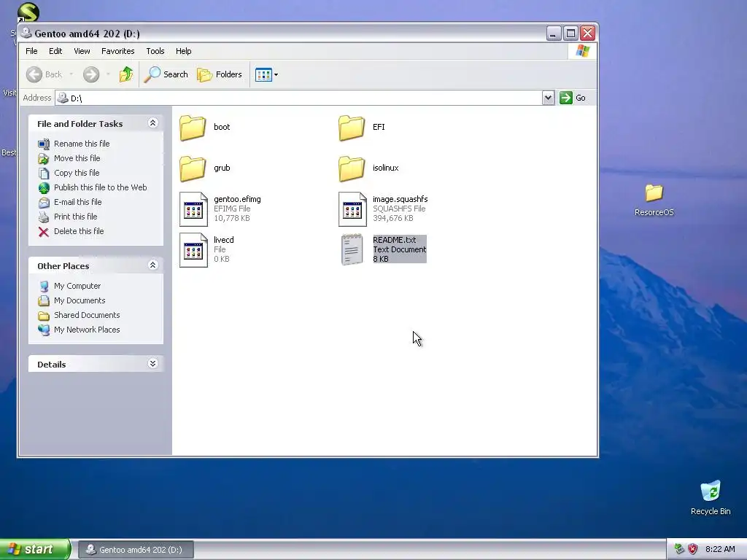Click the Back navigation button
This screenshot has width=747, height=560.
click(44, 74)
